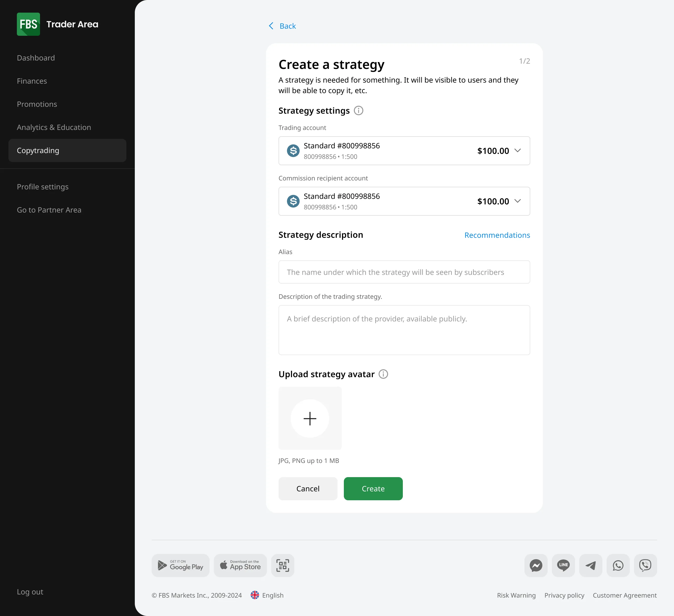Screen dimensions: 674x616
Task: Expand the Trading account dropdown
Action: pos(518,151)
